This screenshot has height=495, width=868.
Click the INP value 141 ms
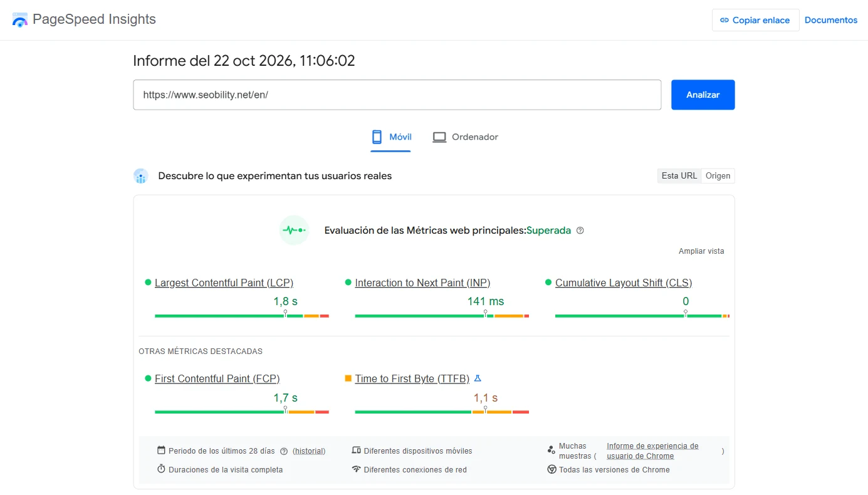486,301
